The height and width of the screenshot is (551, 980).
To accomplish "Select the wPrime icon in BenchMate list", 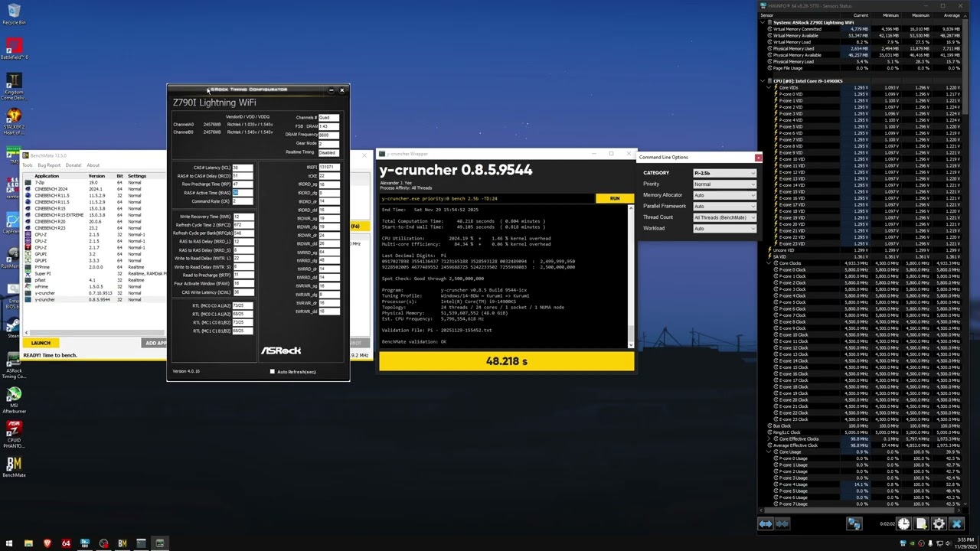I will pyautogui.click(x=29, y=286).
